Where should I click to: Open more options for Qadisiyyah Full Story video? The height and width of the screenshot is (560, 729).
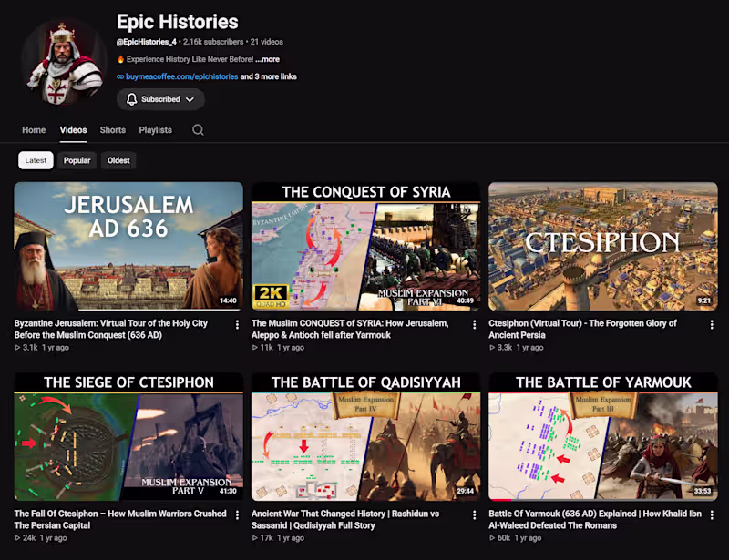pyautogui.click(x=474, y=514)
